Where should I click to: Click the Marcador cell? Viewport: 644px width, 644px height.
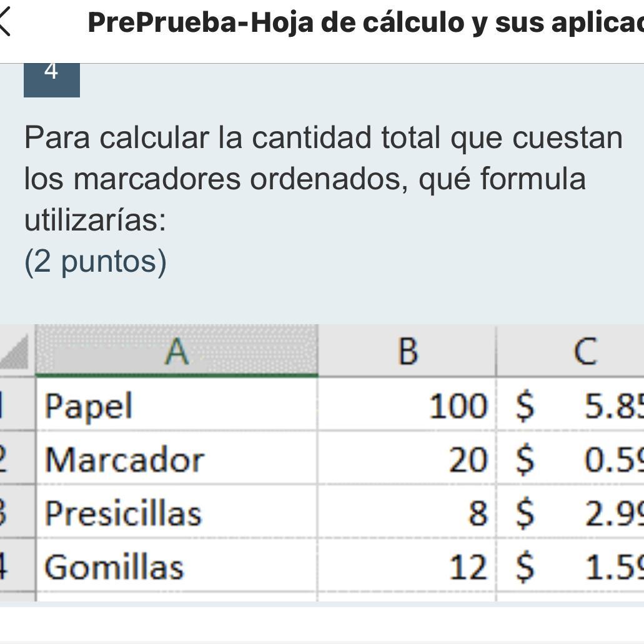176,459
